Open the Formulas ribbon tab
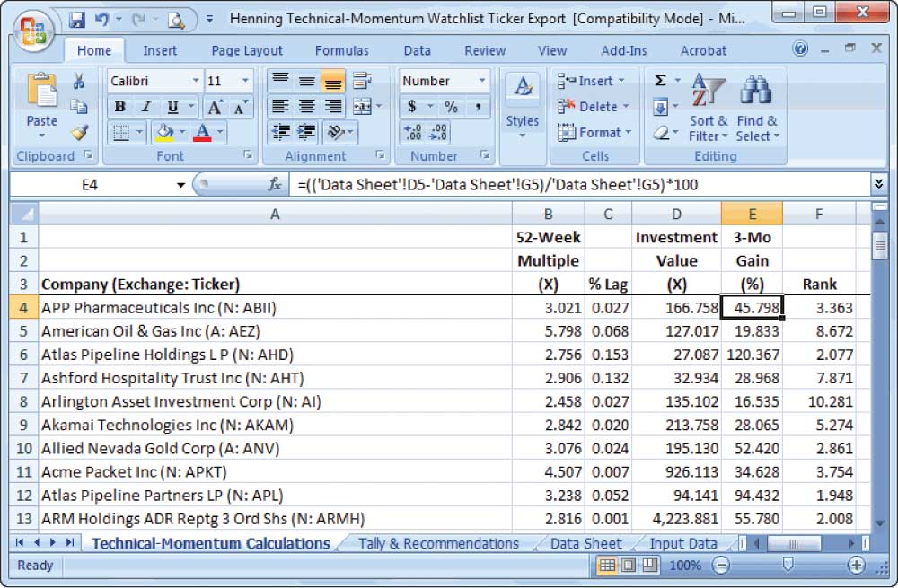898x588 pixels. click(341, 51)
